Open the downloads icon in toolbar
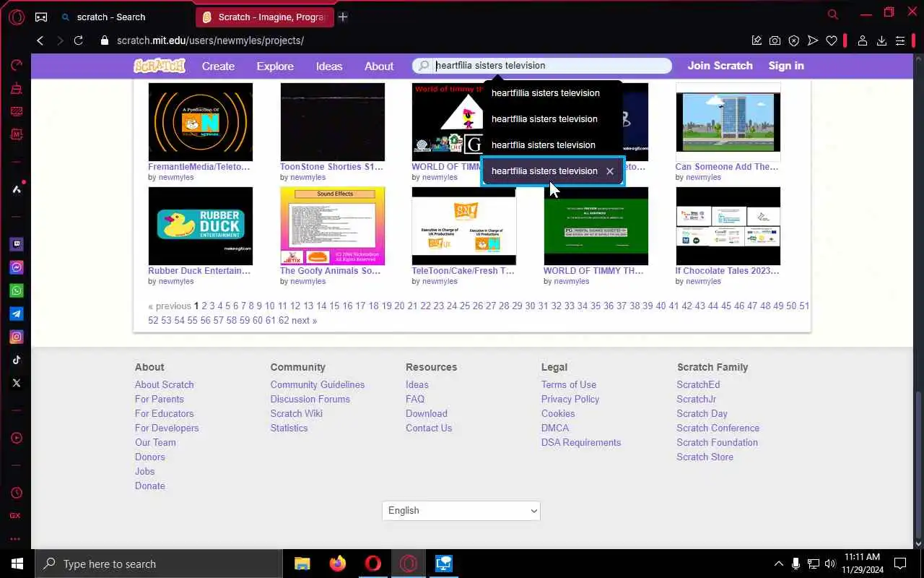 pyautogui.click(x=881, y=41)
